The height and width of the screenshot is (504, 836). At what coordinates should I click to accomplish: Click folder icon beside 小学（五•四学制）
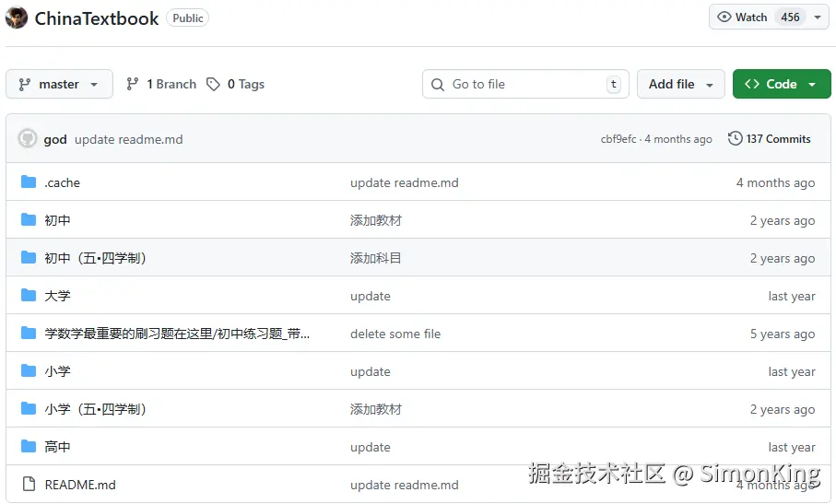pos(29,408)
